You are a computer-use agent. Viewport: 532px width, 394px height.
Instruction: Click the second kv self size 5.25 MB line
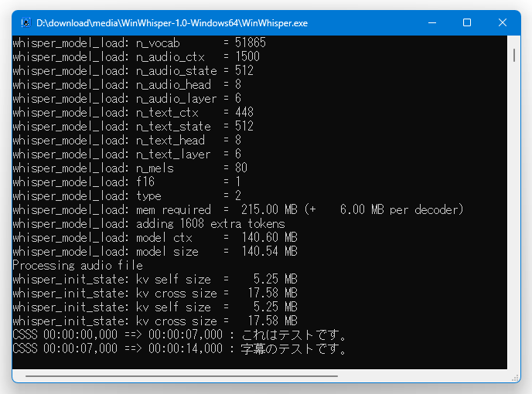pyautogui.click(x=155, y=307)
